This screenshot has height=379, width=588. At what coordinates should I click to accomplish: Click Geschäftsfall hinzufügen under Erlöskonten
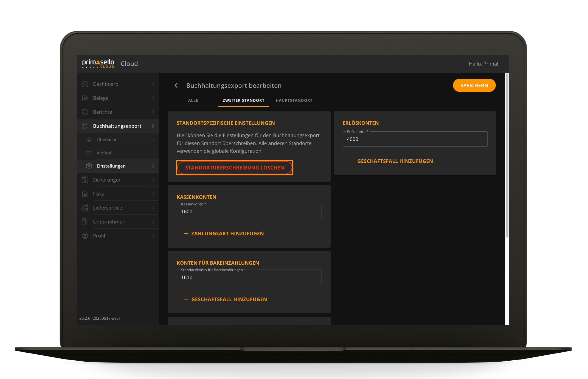392,161
